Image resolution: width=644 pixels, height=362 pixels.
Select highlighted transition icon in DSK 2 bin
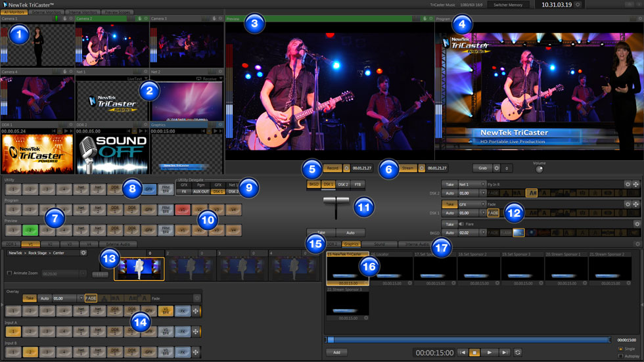pos(532,193)
